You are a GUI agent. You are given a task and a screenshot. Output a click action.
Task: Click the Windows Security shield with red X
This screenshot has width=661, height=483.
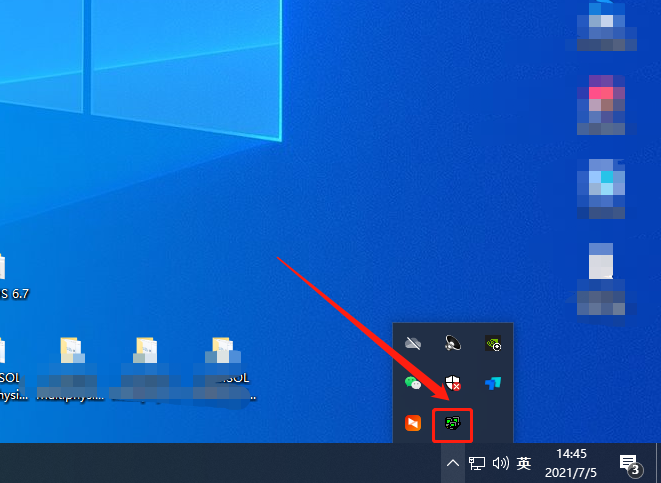coord(453,383)
